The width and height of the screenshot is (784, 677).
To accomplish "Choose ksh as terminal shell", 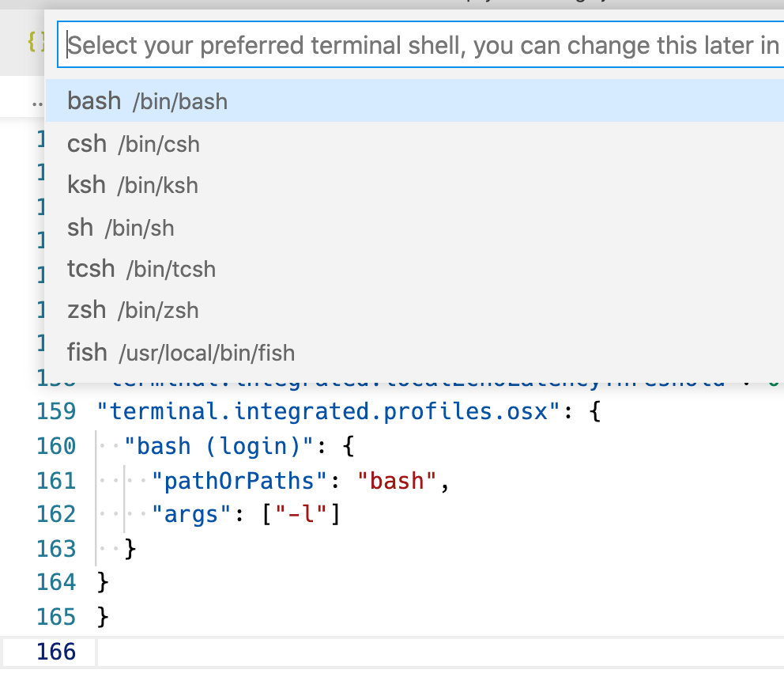I will pos(133,185).
